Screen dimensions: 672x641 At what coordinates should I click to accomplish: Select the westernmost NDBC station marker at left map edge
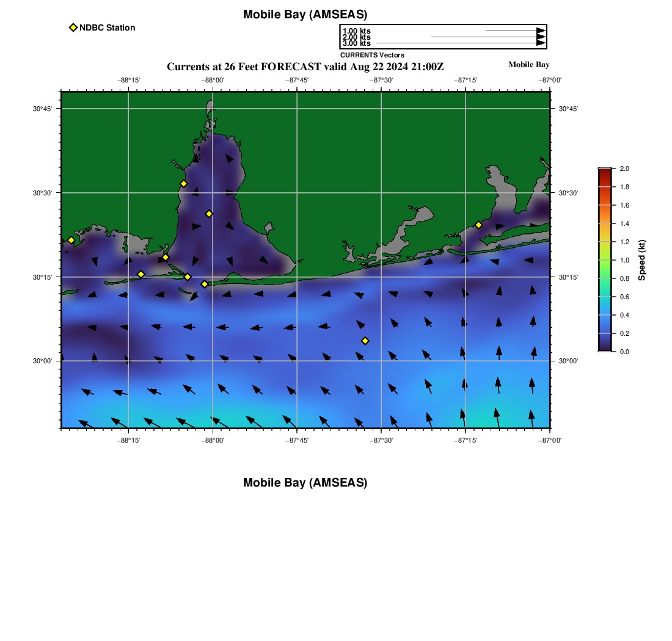click(x=71, y=240)
